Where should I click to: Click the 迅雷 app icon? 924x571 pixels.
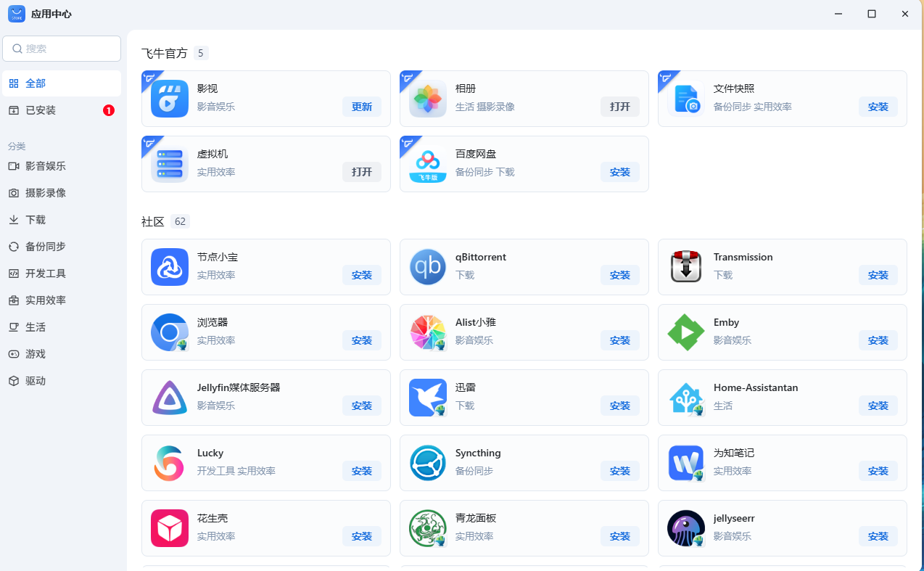point(428,398)
